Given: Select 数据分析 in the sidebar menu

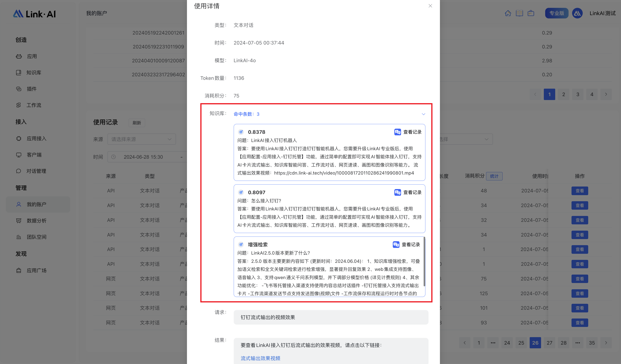Looking at the screenshot, I should click(x=37, y=221).
